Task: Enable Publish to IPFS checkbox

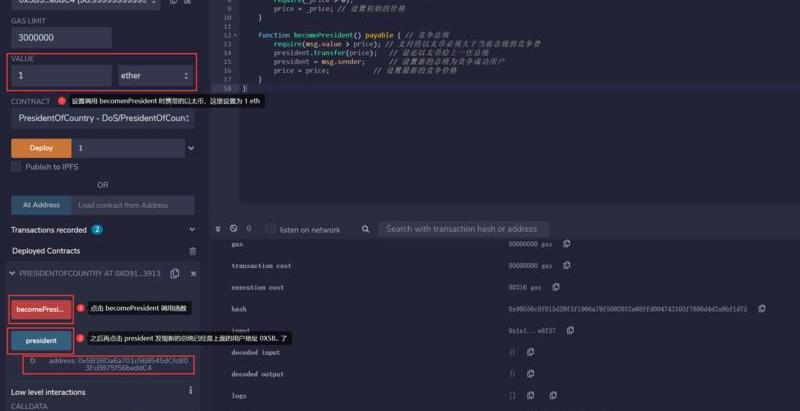Action: [x=16, y=167]
